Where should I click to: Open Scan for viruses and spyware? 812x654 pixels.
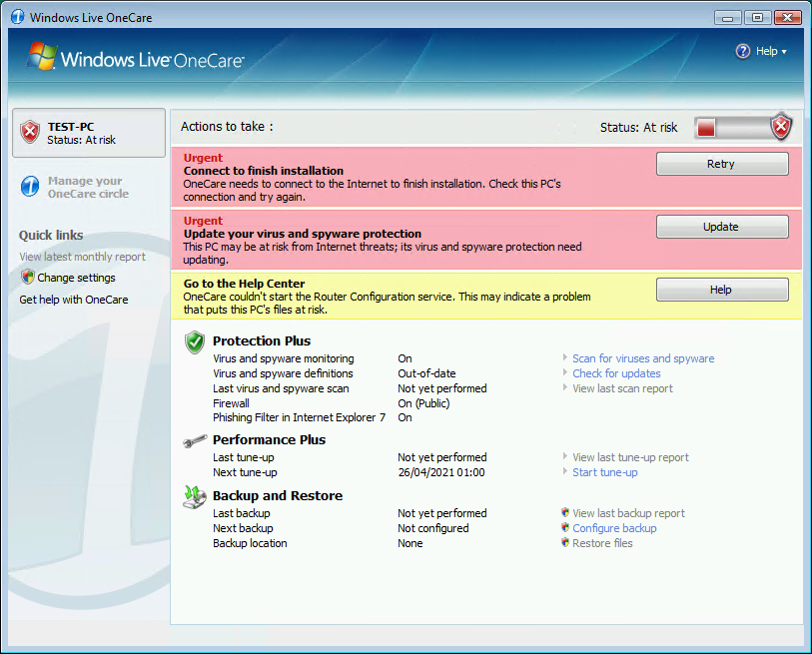coord(643,358)
